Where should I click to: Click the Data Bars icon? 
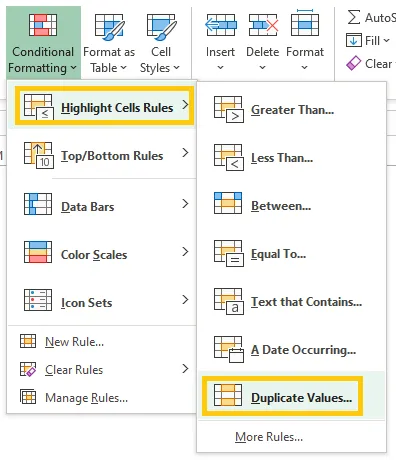(x=38, y=204)
